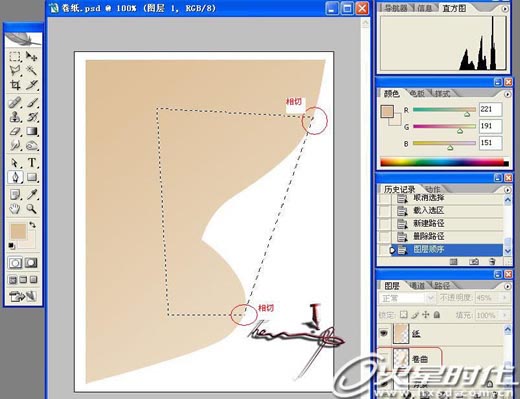The image size is (520, 399).
Task: Open the opacity 45% slider arrow
Action: point(505,298)
